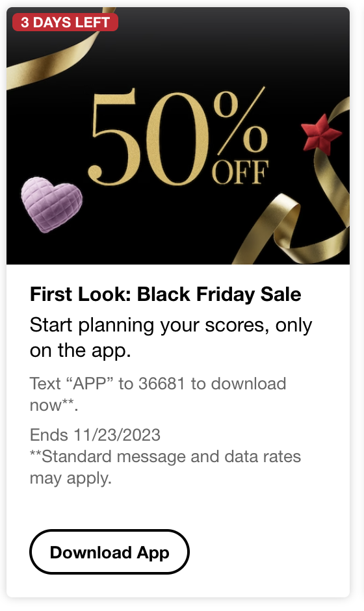Click the 'on the app.' text line
Image resolution: width=364 pixels, height=611 pixels.
[81, 350]
